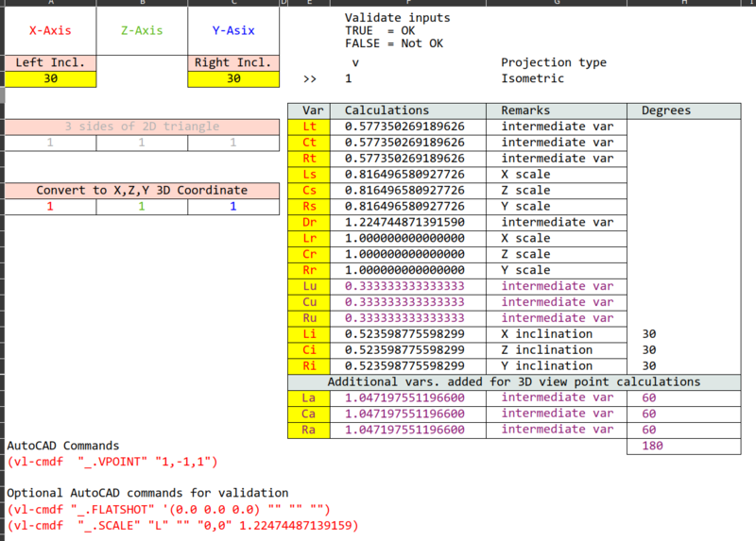Select the La variable cell
The width and height of the screenshot is (756, 541).
click(309, 397)
